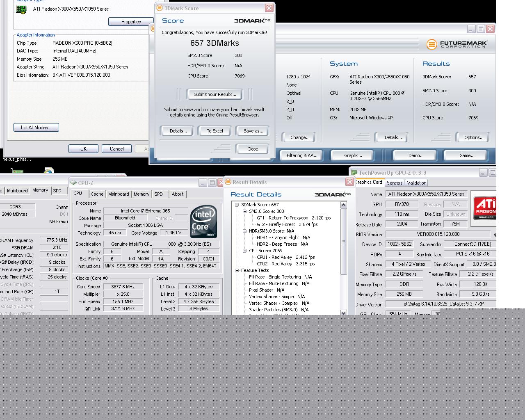Viewport: 525px width, 420px height.
Task: Click the Intel Core i7 logo
Action: tap(204, 221)
